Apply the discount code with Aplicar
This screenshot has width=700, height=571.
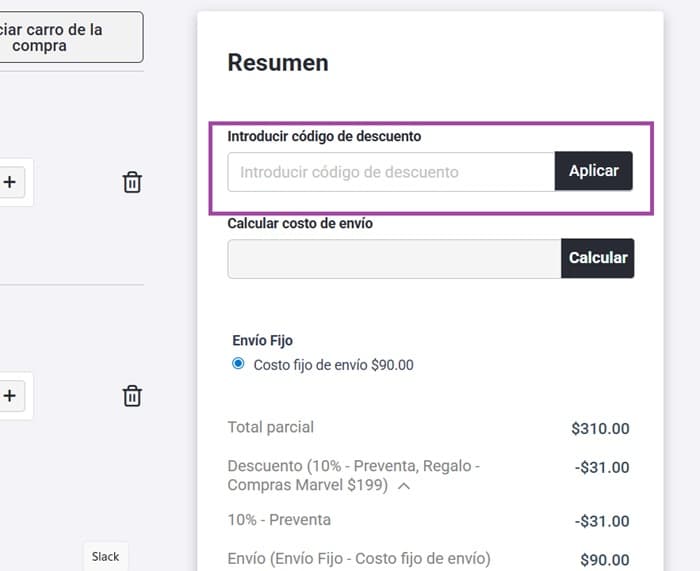(593, 171)
